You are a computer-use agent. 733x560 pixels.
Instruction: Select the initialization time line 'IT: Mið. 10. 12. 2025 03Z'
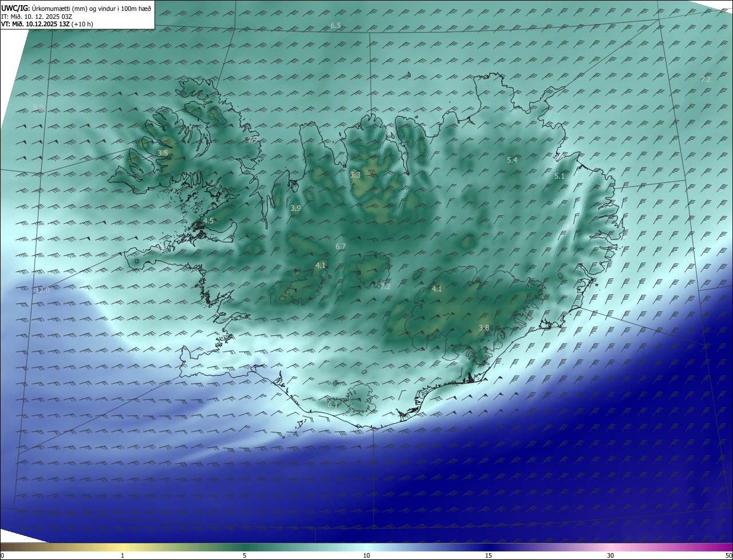37,17
